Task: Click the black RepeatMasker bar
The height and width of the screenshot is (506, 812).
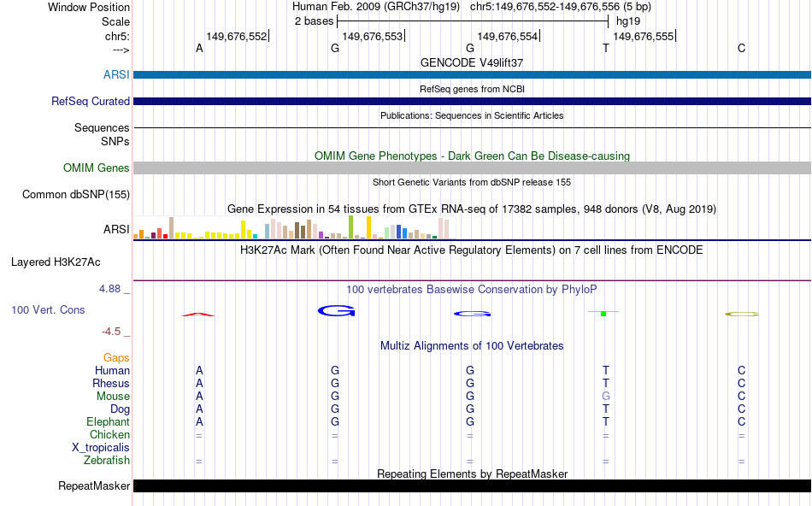Action: [472, 485]
